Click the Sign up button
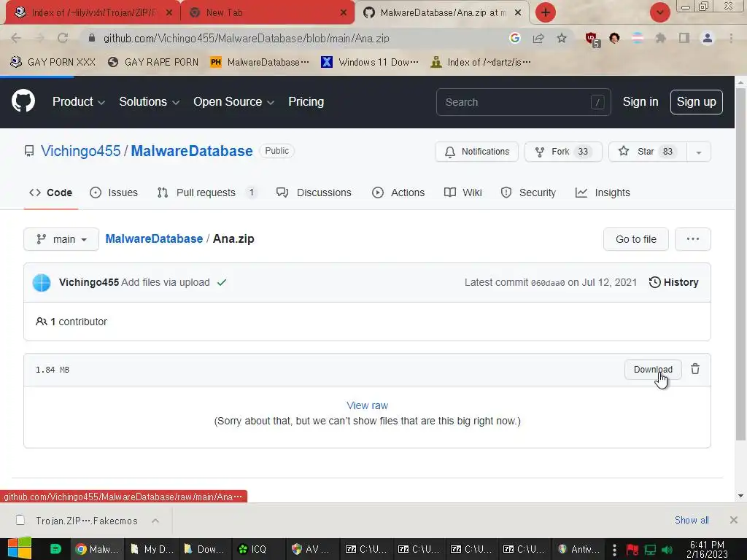Screen dimensions: 747x560 (697, 102)
